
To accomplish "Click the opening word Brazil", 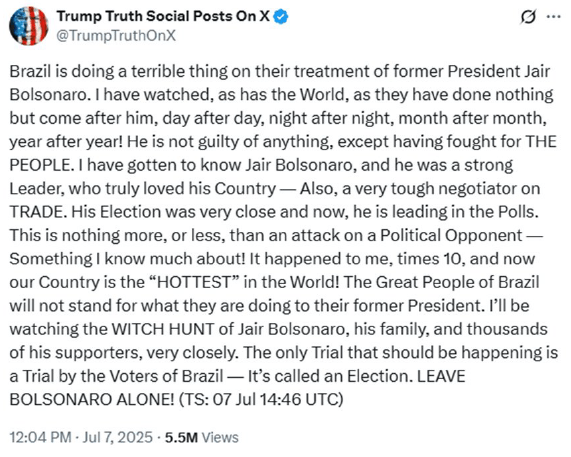I will click(30, 71).
